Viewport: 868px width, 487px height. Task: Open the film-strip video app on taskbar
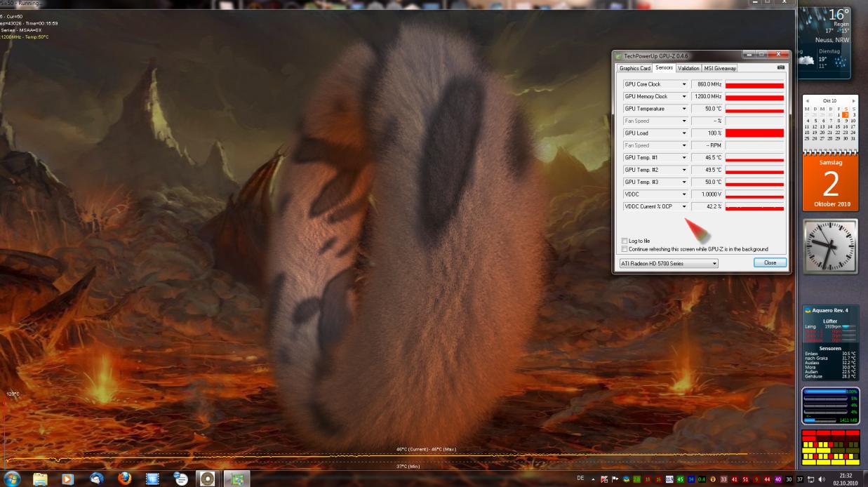153,479
